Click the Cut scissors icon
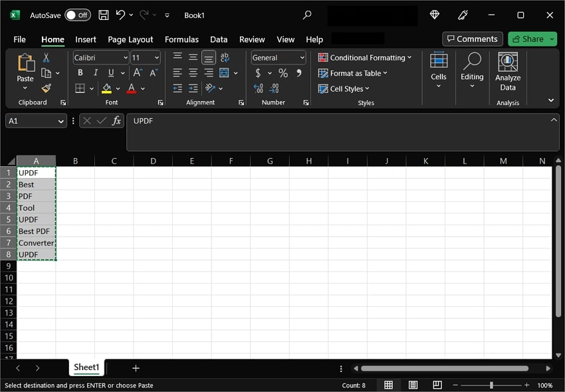 point(46,58)
